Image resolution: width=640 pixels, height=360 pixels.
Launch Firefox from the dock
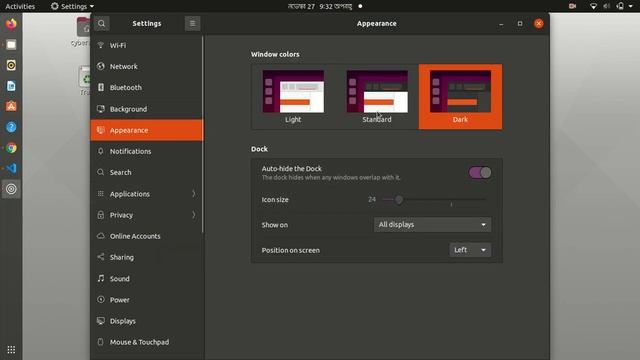pyautogui.click(x=11, y=24)
